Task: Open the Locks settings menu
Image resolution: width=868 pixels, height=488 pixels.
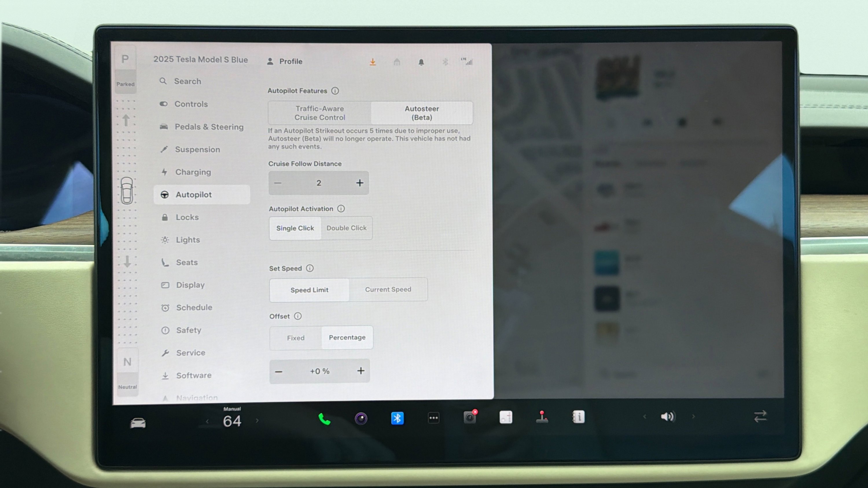Action: [x=187, y=217]
